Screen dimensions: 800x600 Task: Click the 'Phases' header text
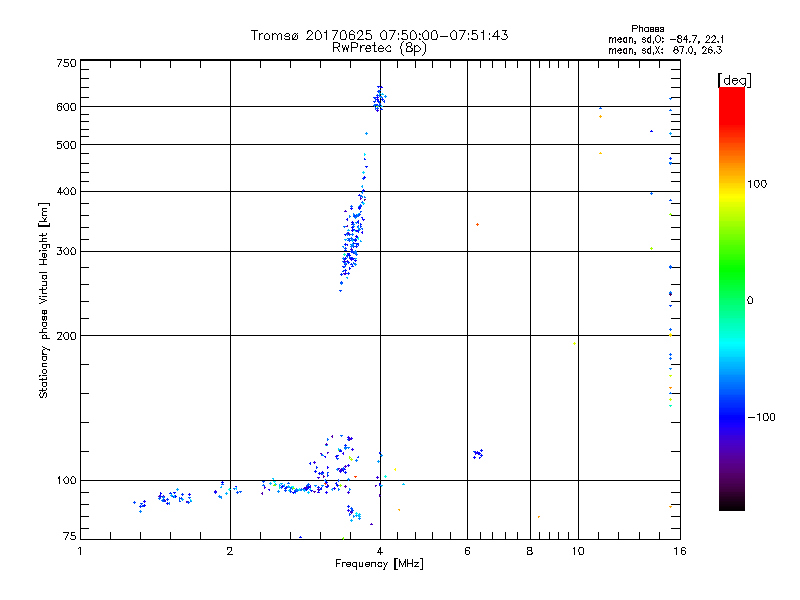647,29
